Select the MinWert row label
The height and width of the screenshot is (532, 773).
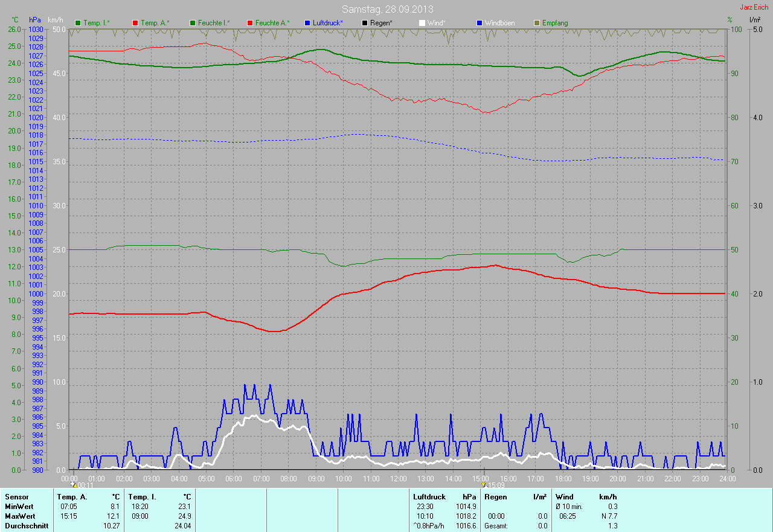click(x=19, y=507)
